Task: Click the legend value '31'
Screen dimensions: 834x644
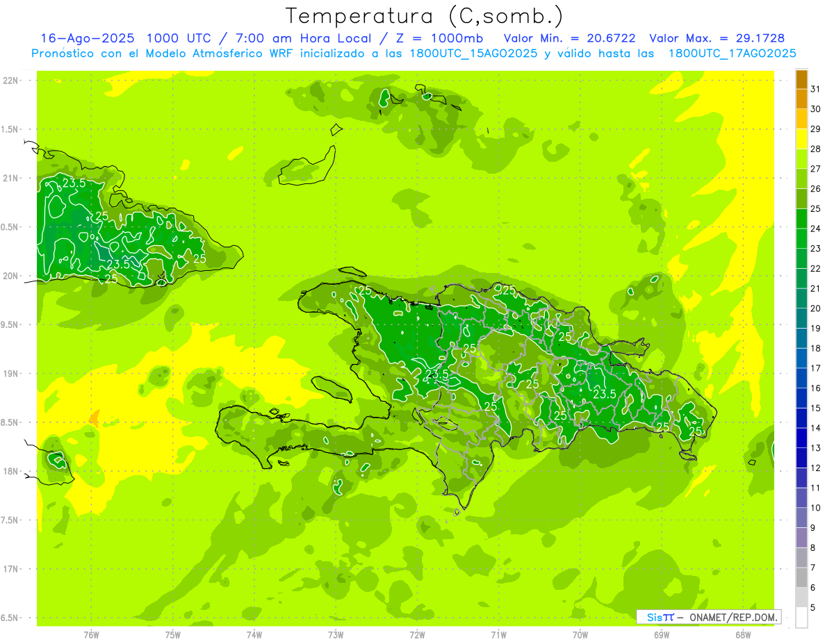Action: coord(815,89)
